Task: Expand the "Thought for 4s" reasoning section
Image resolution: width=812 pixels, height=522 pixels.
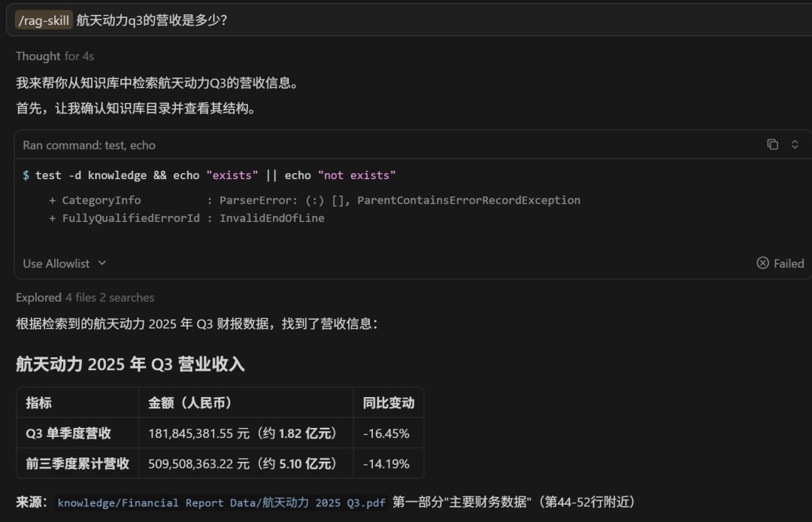Action: (55, 56)
